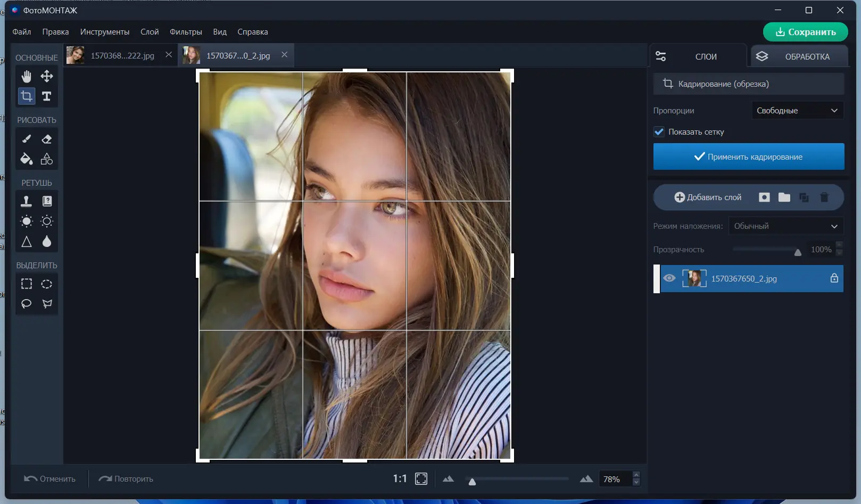Close the 1570367...0_2.jpg tab
The height and width of the screenshot is (504, 861).
click(285, 55)
